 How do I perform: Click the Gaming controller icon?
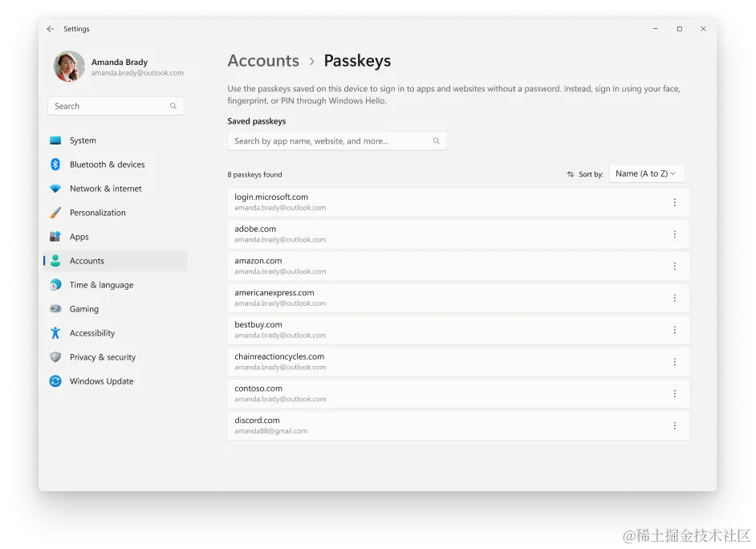[x=55, y=308]
